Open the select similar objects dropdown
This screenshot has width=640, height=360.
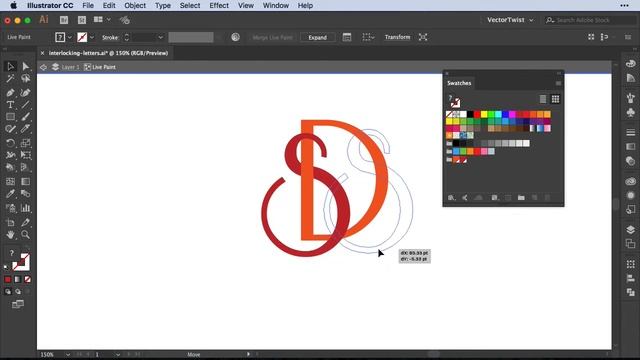(x=368, y=37)
